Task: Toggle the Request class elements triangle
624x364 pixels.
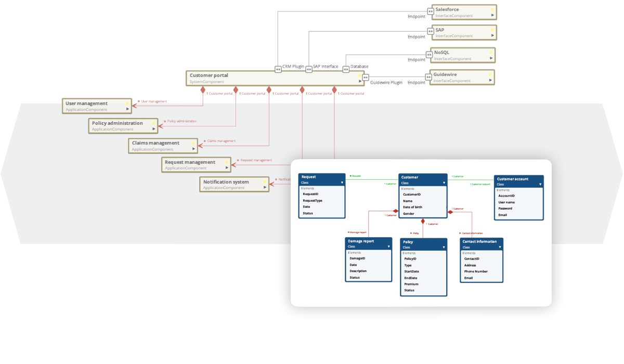Action: pos(342,183)
